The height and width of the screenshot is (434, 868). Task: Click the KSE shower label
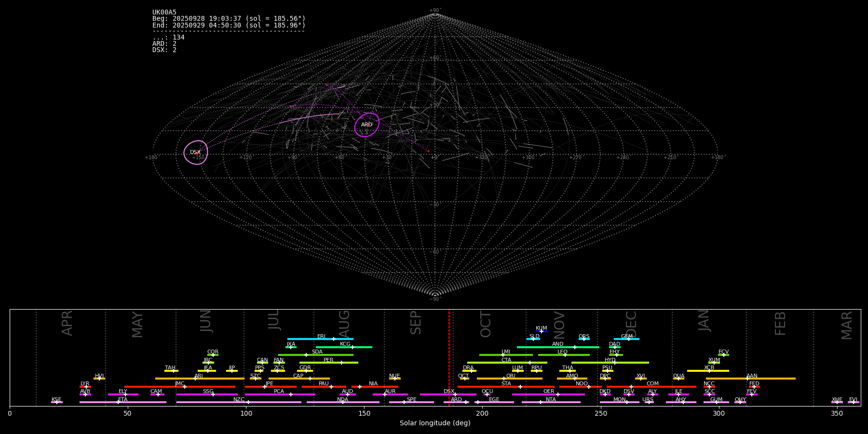[56, 400]
